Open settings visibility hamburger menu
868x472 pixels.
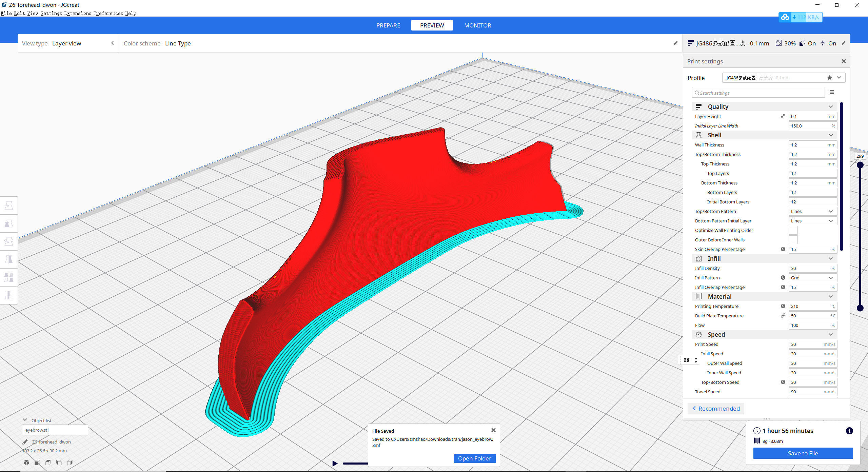click(832, 92)
